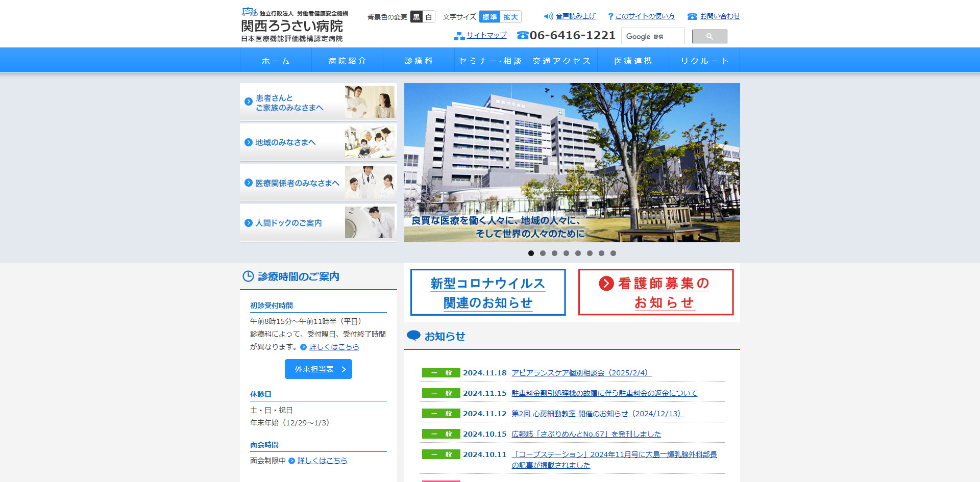The width and height of the screenshot is (980, 482).
Task: Open 駐車料金割引処理機の故障 news link
Action: tap(604, 393)
